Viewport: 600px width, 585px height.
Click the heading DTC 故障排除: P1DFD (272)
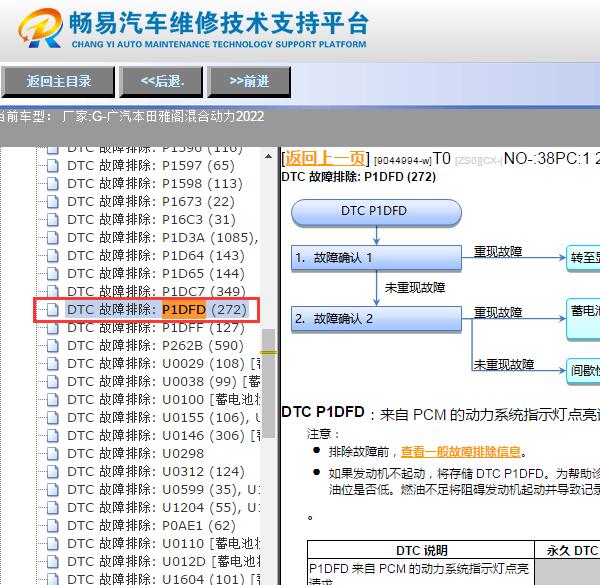359,177
